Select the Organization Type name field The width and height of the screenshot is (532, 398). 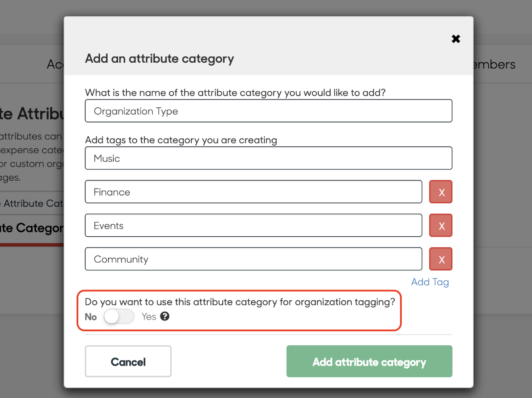tap(268, 111)
